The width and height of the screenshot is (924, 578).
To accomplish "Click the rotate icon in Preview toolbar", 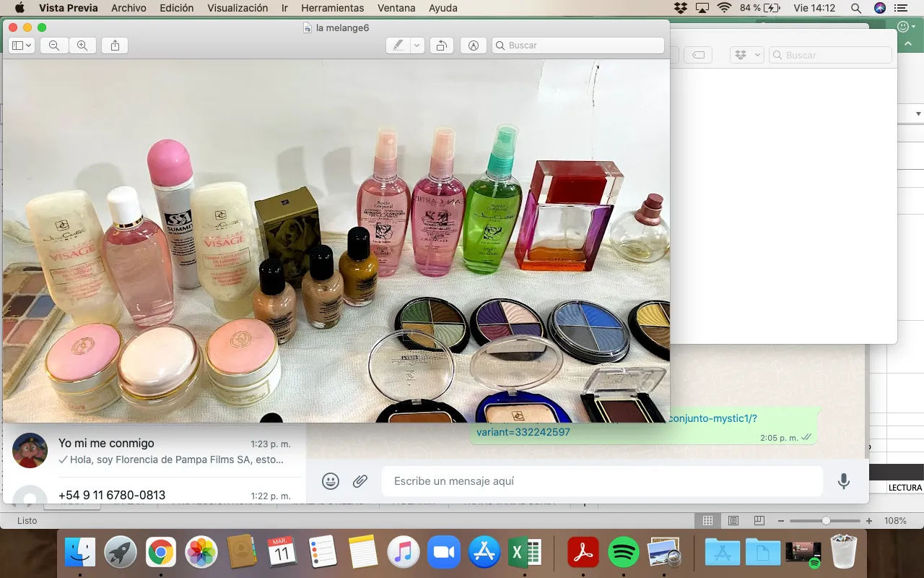I will pyautogui.click(x=440, y=45).
